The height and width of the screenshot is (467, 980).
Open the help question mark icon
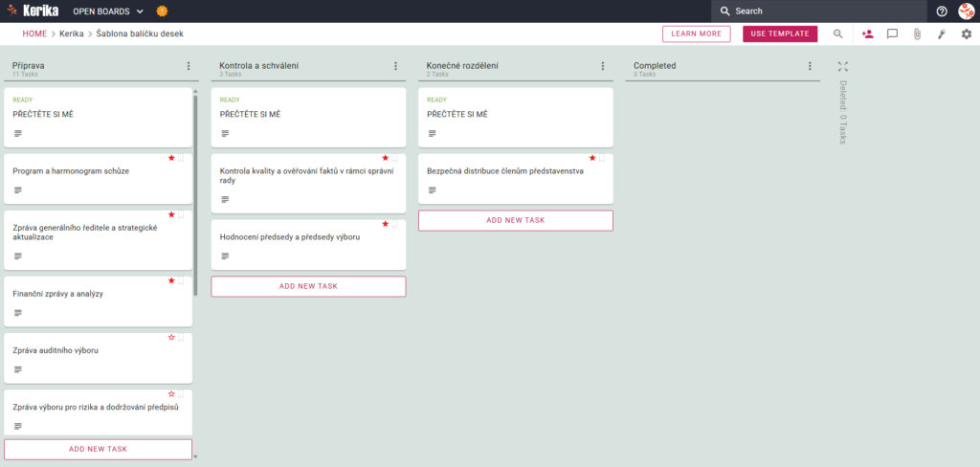[942, 11]
